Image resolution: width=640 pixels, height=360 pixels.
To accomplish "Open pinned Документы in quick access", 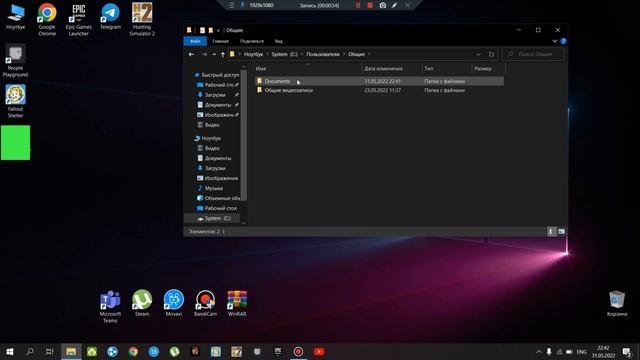I will pyautogui.click(x=217, y=105).
